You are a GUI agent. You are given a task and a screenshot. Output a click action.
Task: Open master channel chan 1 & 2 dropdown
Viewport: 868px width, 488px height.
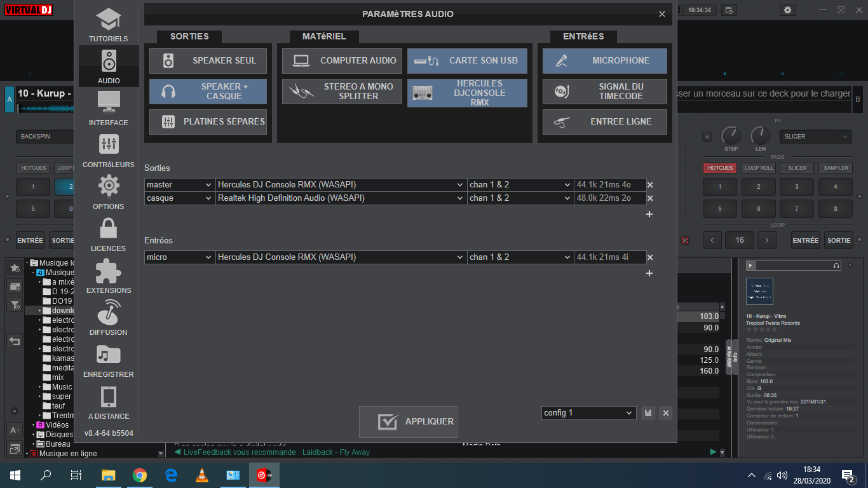point(520,185)
